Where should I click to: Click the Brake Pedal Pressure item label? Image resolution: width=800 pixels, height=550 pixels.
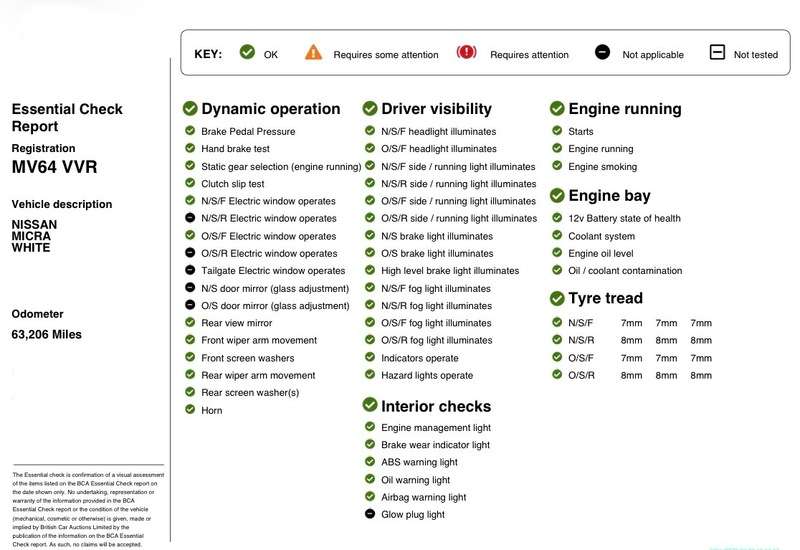[246, 132]
